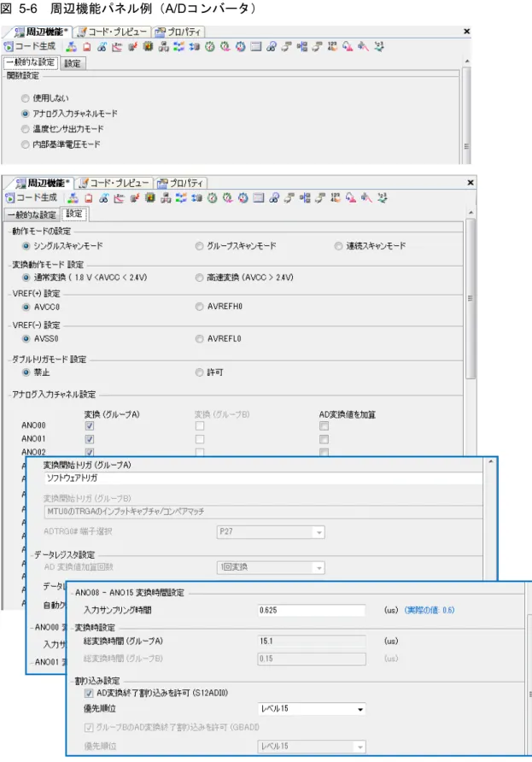This screenshot has height=762, width=532.
Task: Select 使用しない radio option
Action: pyautogui.click(x=26, y=98)
